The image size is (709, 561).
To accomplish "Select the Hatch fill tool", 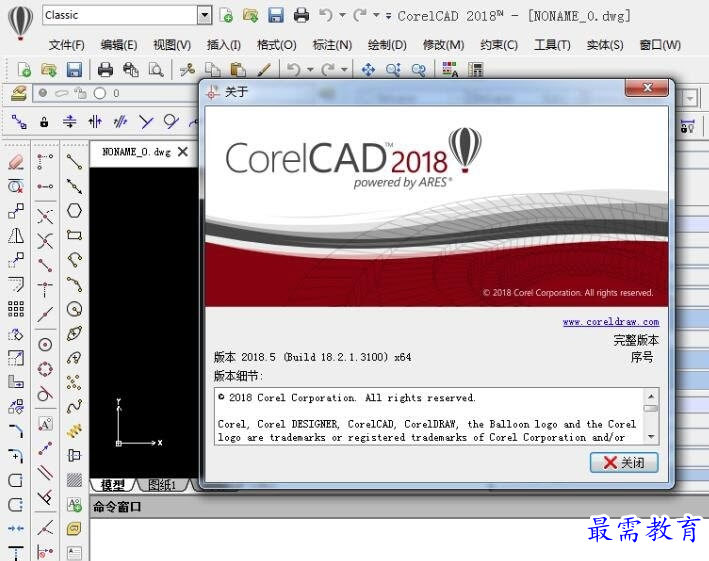I will (74, 480).
